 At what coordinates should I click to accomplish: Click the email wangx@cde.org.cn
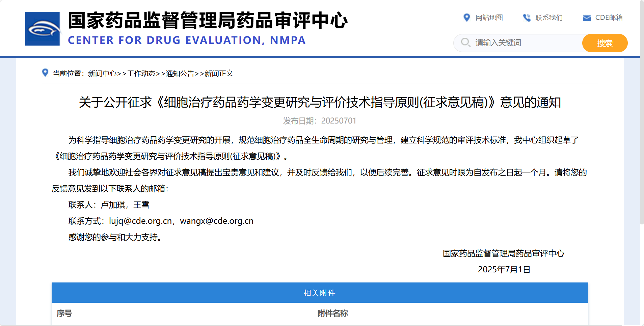[x=217, y=221]
